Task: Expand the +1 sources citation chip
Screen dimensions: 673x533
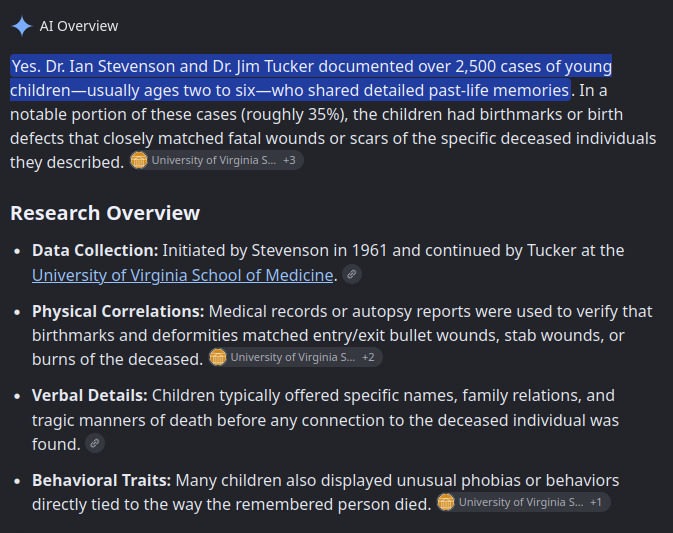Action: 596,503
